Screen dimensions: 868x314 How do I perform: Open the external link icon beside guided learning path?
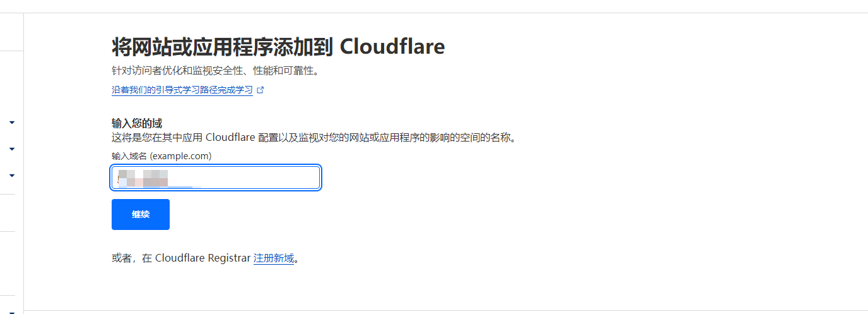point(261,90)
